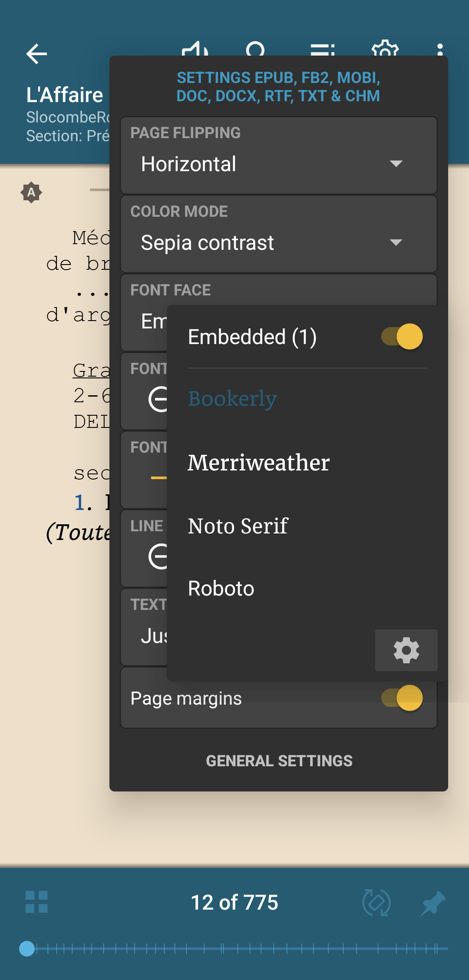This screenshot has width=469, height=980.
Task: Pick the Bookerly font option
Action: pos(232,399)
